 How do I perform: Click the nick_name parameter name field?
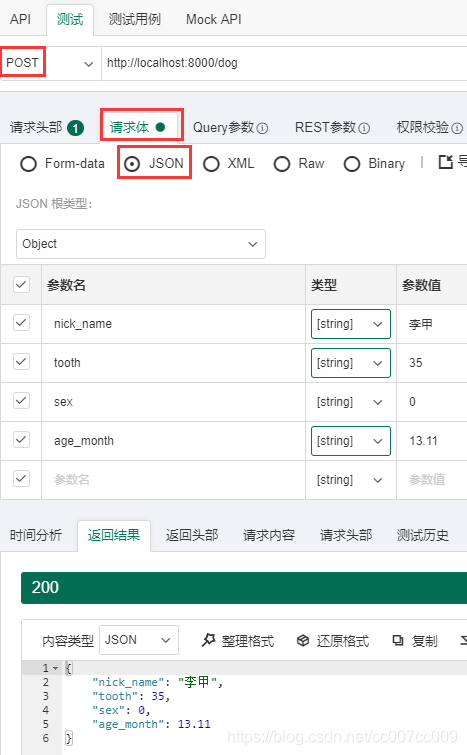click(173, 324)
